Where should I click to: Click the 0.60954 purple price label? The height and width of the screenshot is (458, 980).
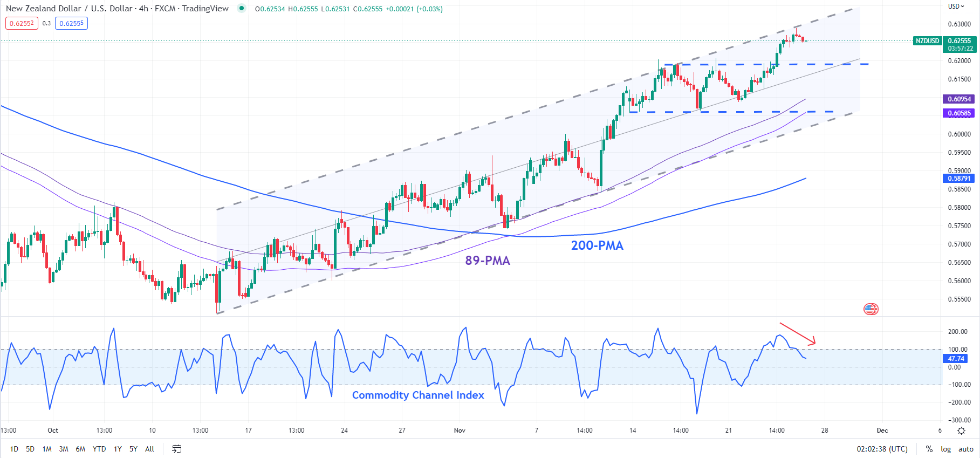959,99
